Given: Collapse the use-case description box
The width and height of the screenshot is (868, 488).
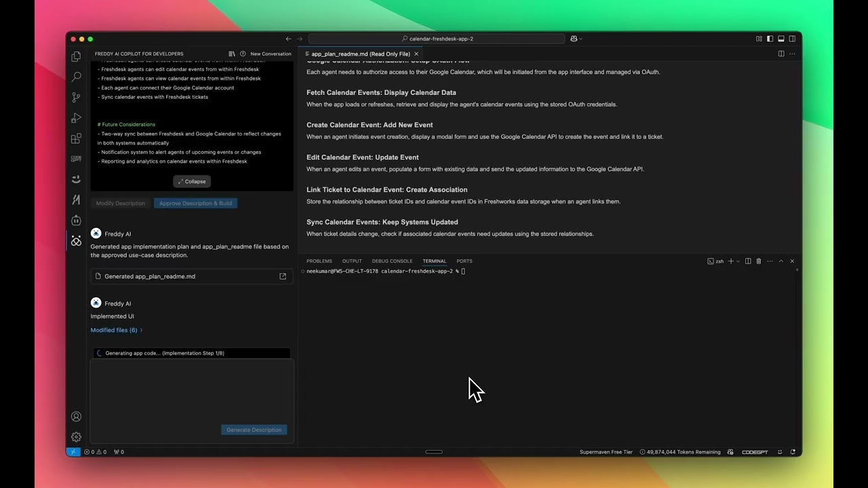Looking at the screenshot, I should [x=192, y=181].
